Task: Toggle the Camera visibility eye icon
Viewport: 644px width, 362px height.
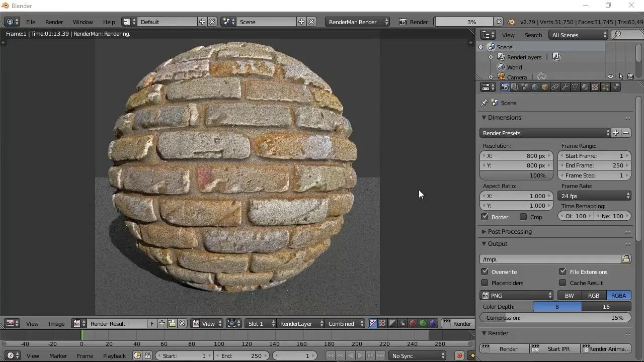Action: tap(610, 76)
